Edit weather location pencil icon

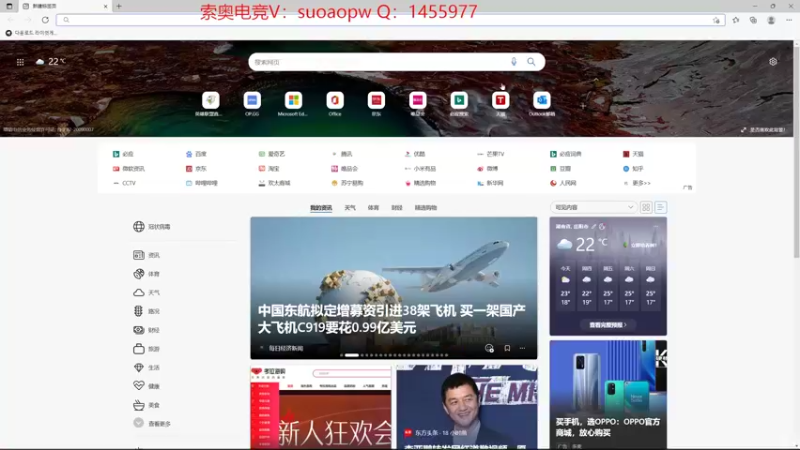(594, 226)
